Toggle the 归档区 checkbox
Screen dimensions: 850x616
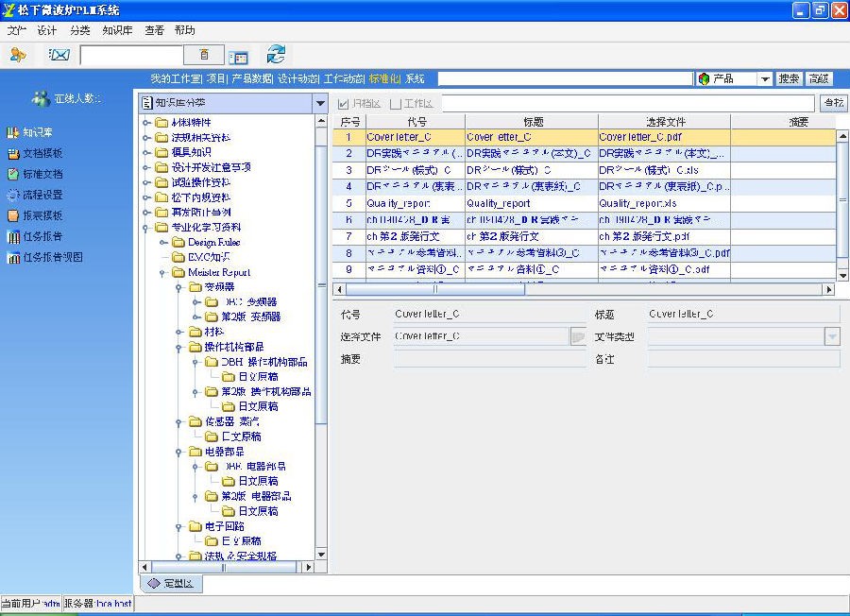point(344,103)
